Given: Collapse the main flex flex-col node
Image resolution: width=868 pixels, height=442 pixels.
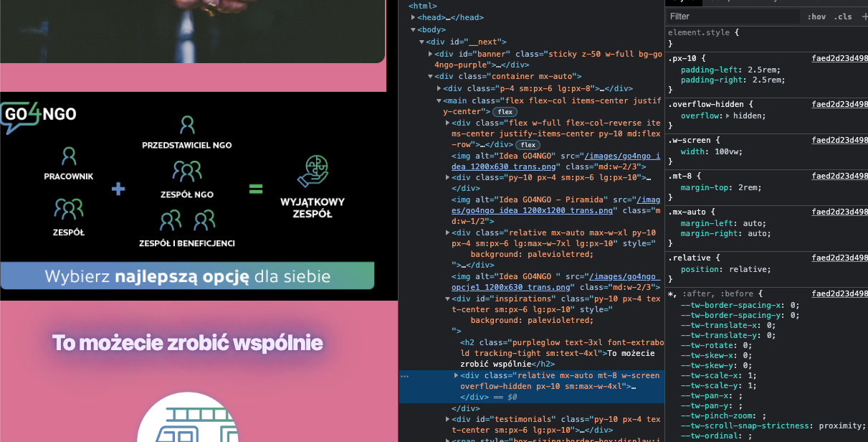Looking at the screenshot, I should click(439, 100).
